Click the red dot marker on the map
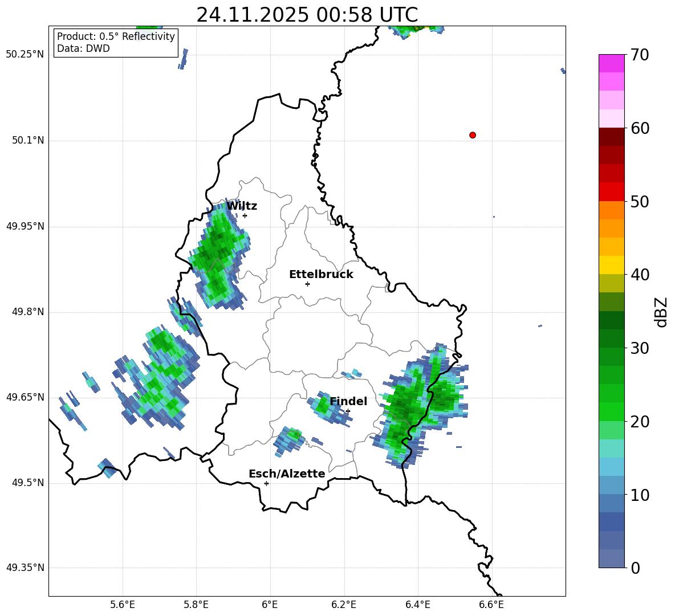Viewport: 675px width, 616px height. [x=472, y=135]
